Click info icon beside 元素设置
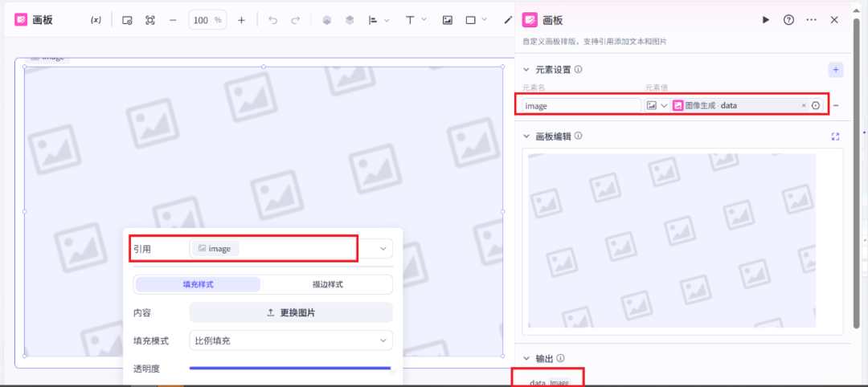Screen dimensions: 868x387 [578, 70]
